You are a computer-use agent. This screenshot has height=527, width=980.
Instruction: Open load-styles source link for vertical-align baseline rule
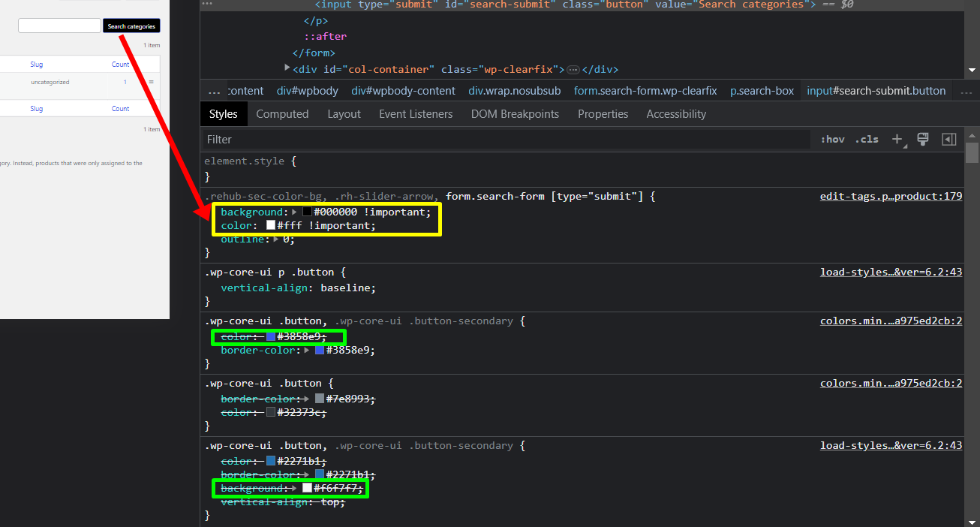pos(891,272)
